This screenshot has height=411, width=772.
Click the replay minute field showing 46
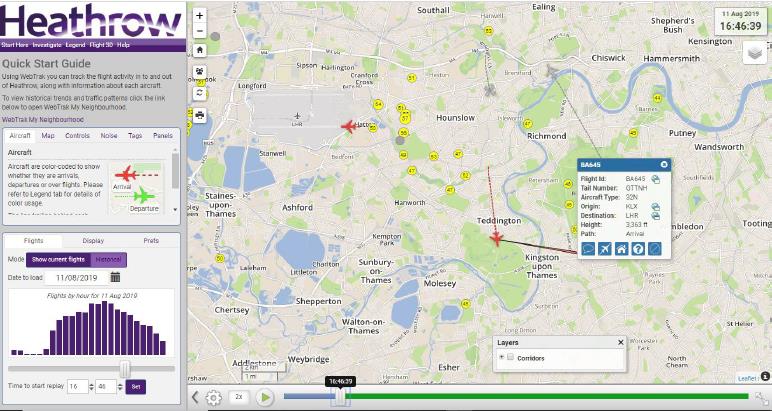(x=106, y=386)
